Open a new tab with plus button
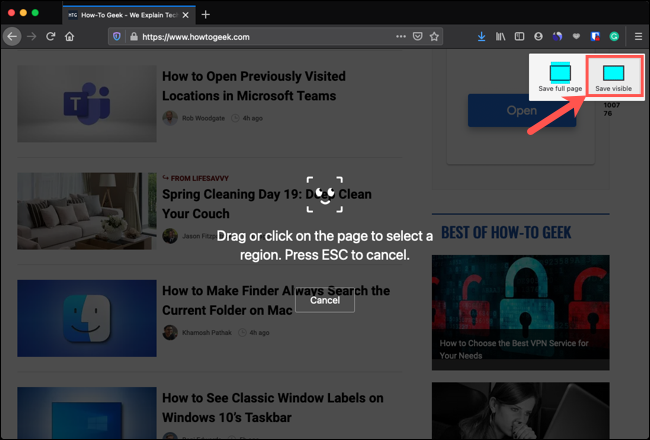The width and height of the screenshot is (650, 440). coord(206,14)
